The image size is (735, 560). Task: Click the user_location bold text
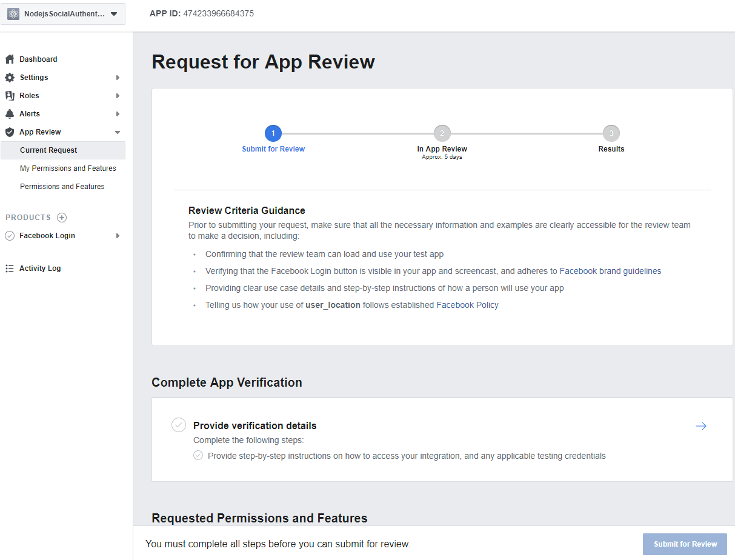point(333,305)
